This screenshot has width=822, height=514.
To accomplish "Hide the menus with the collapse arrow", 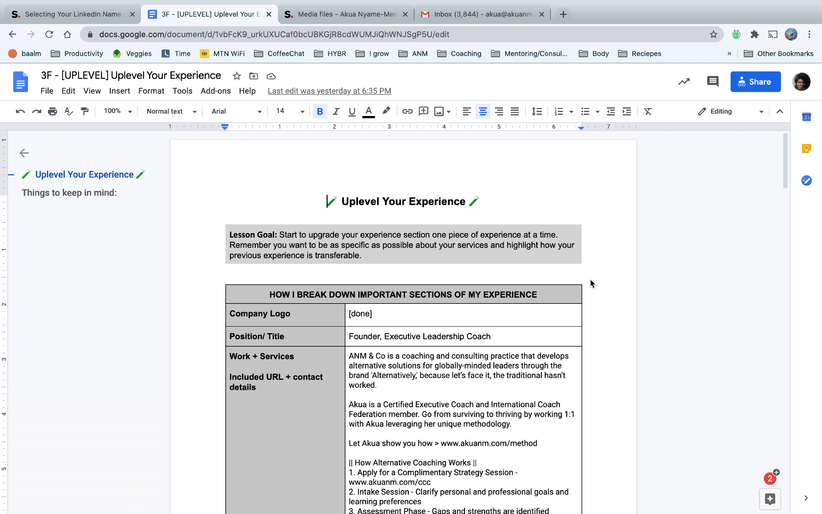I will tap(780, 111).
